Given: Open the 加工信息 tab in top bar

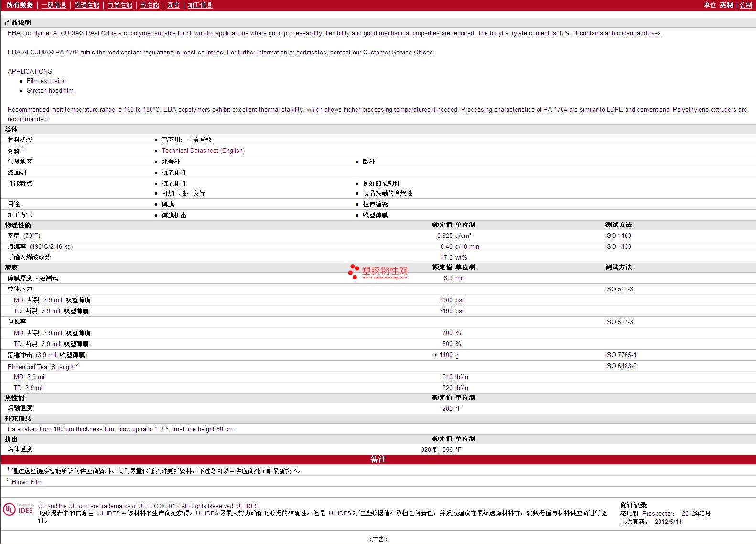Looking at the screenshot, I should (x=200, y=5).
